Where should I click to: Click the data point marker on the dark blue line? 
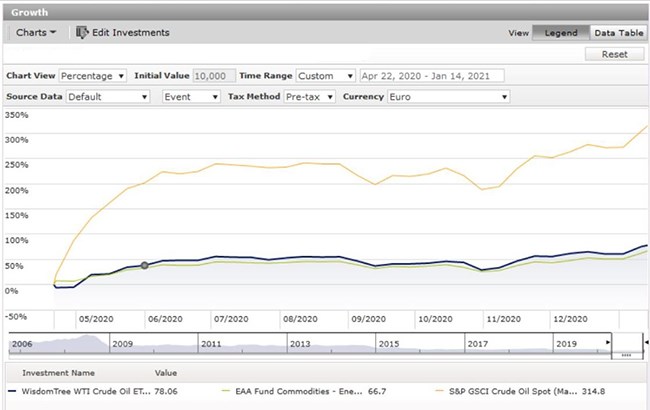click(x=144, y=265)
